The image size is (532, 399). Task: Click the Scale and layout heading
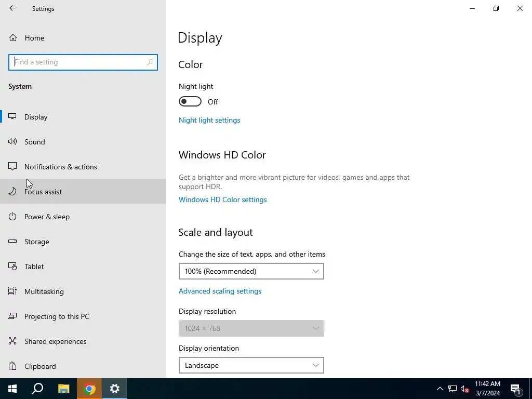[x=216, y=232]
